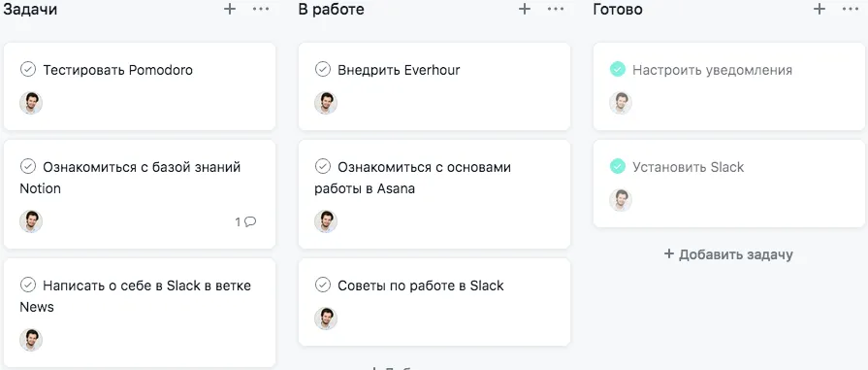Open Ознакомиться с основами работы в Asana title
This screenshot has height=370, width=868.
(412, 178)
